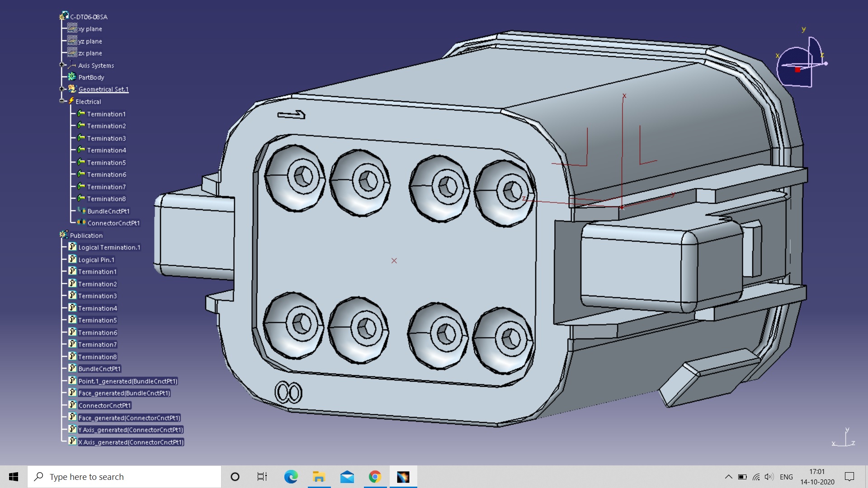
Task: Expand the Geometrical Set.1 branch
Action: pos(62,89)
